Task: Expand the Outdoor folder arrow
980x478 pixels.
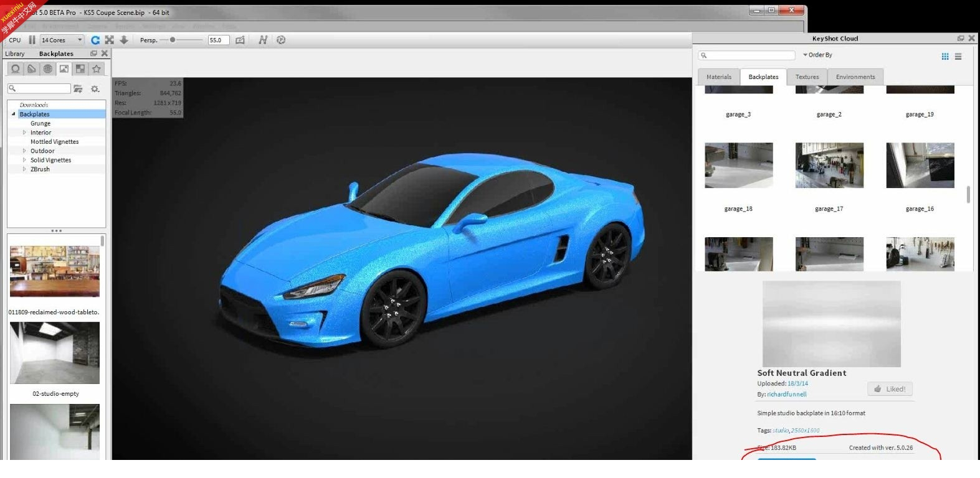Action: (24, 151)
